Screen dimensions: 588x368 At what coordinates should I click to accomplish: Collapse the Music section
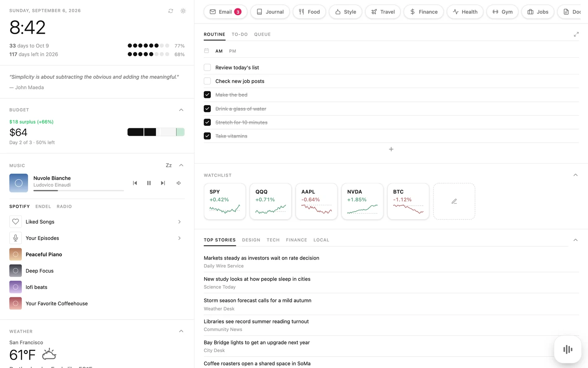pos(181,165)
